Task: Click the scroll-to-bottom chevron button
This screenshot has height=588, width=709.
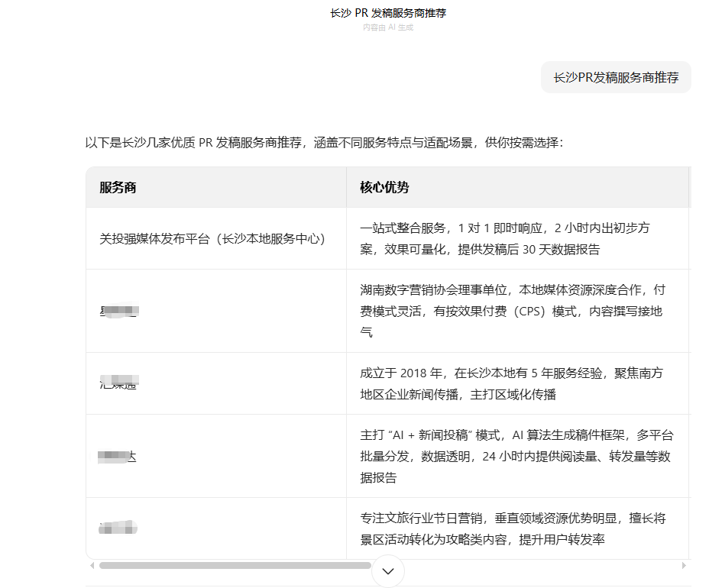Action: pyautogui.click(x=388, y=571)
